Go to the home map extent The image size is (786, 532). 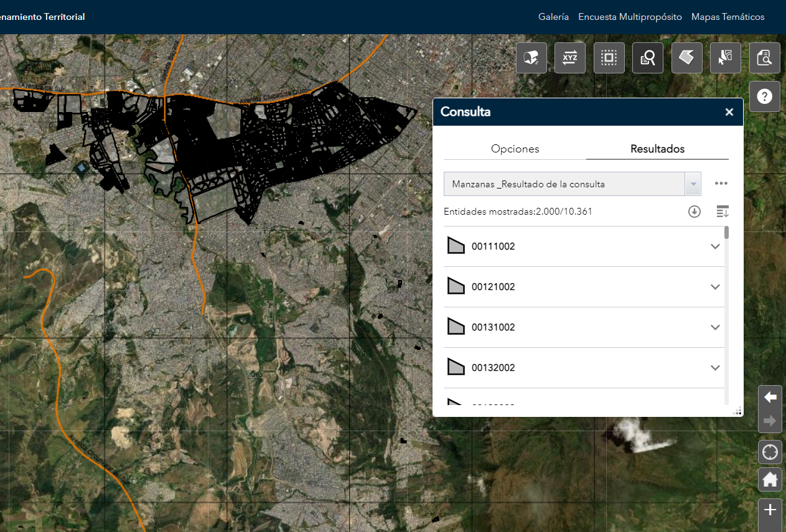[770, 480]
